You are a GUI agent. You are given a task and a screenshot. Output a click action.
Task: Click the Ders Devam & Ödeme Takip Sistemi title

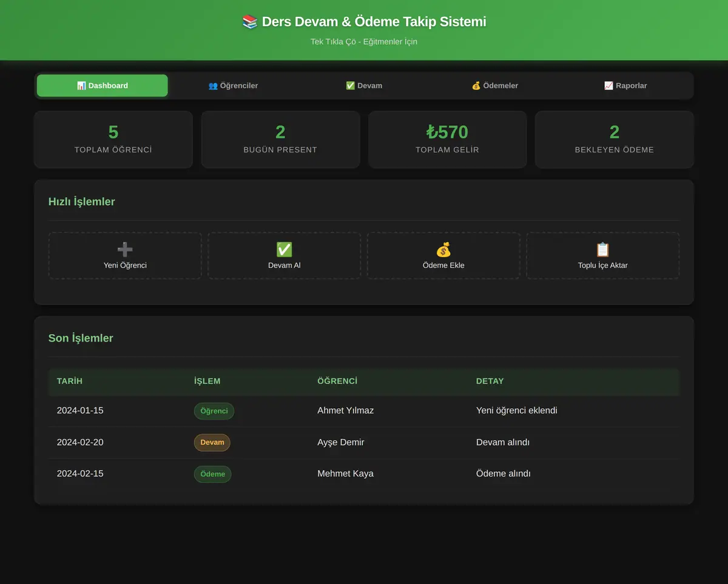pyautogui.click(x=374, y=22)
